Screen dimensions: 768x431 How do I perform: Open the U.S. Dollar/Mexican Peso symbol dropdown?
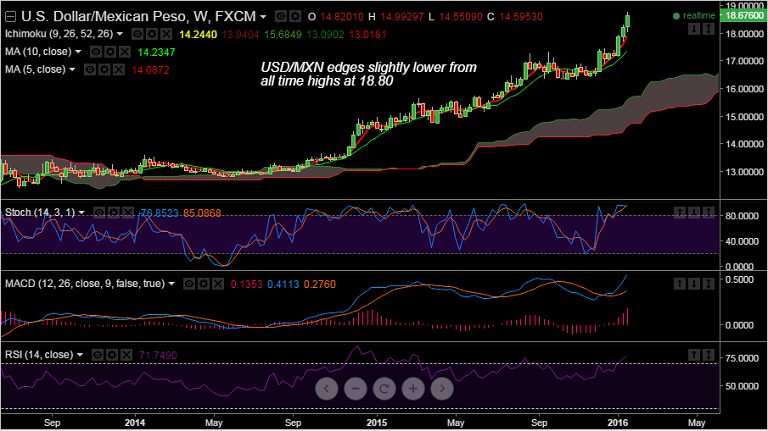click(263, 17)
